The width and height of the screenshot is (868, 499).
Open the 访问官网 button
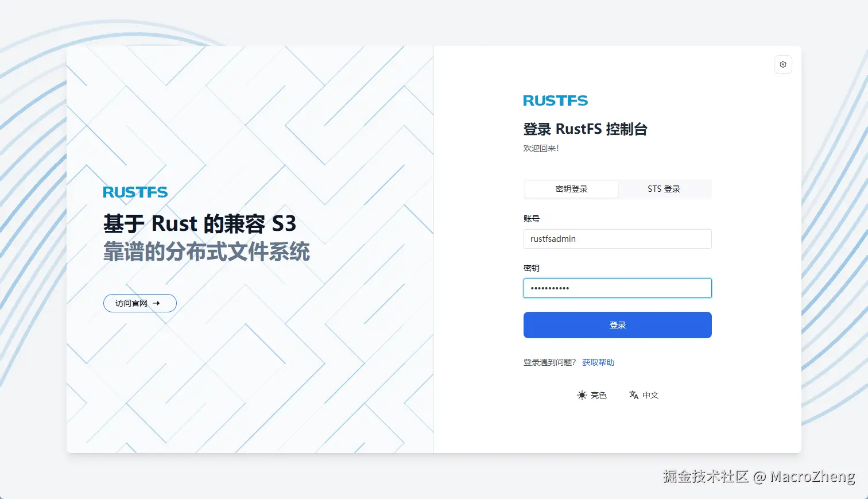pyautogui.click(x=140, y=303)
